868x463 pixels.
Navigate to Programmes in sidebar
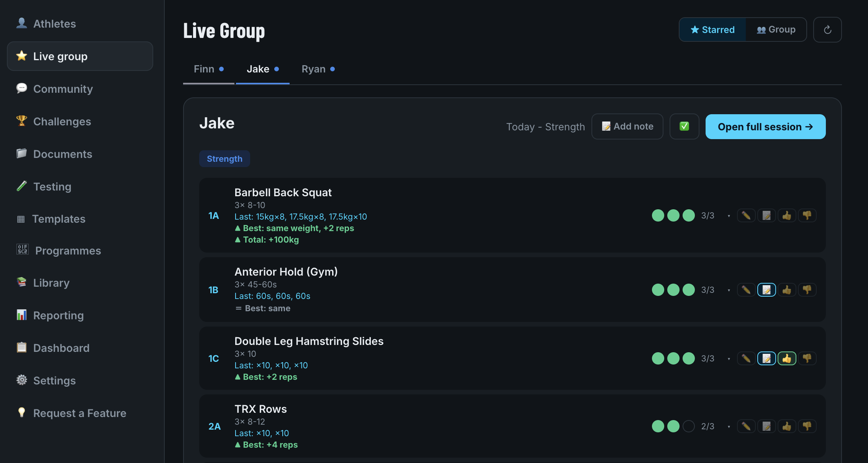point(80,251)
